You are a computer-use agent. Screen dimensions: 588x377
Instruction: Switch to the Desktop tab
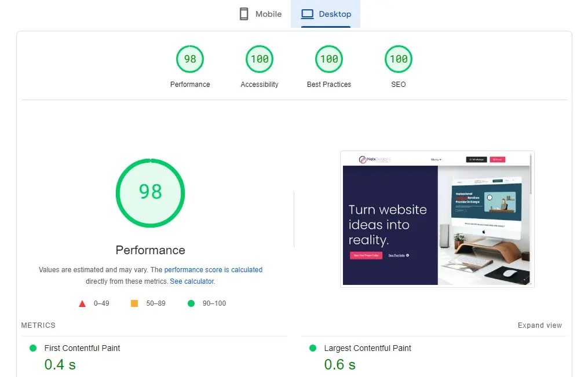(326, 14)
